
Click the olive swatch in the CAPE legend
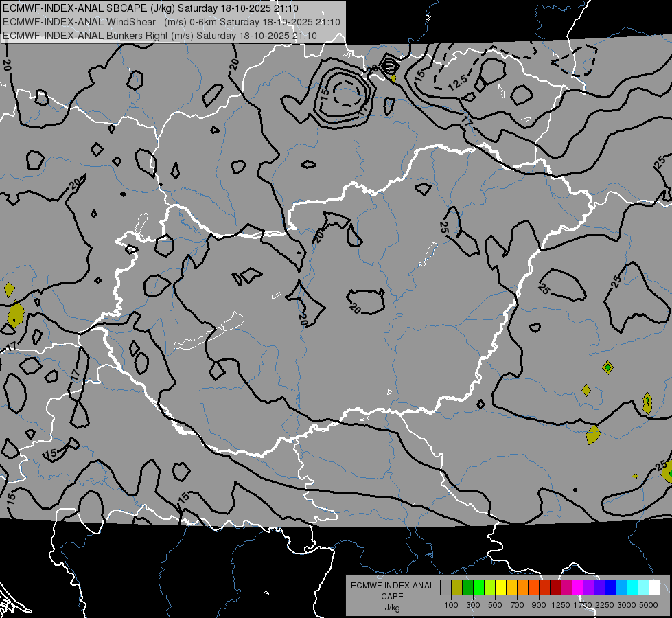[457, 588]
